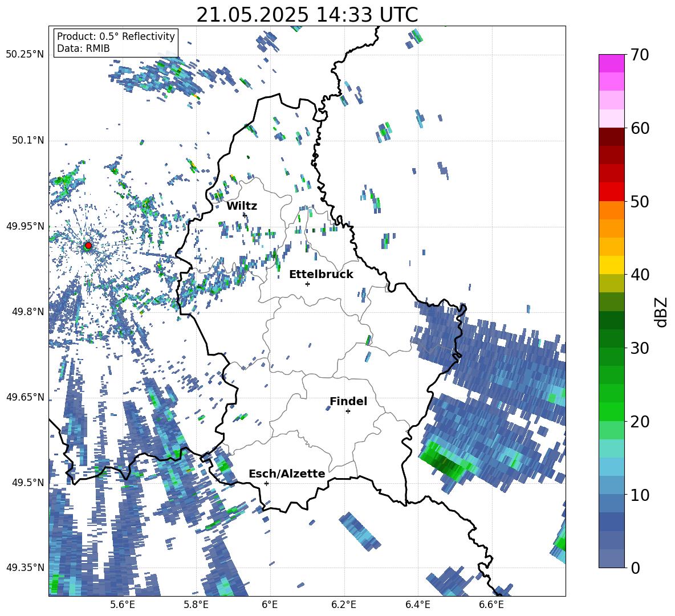Click the colorbar tick label '10'
Screen dimensions: 675x616
coord(639,495)
